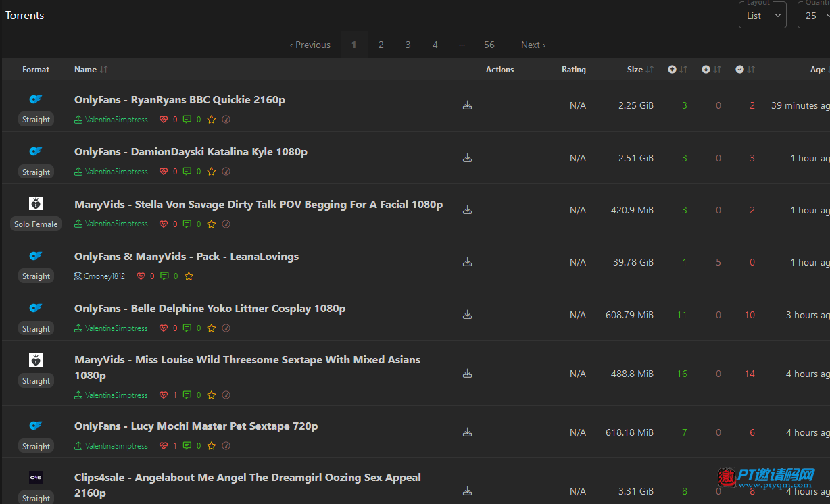Open Belle Delphine Yoko Littner Cosplay title
This screenshot has height=504, width=830.
210,309
